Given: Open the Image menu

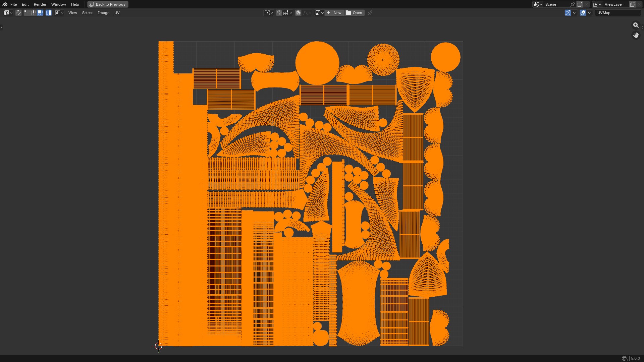Looking at the screenshot, I should pos(103,13).
